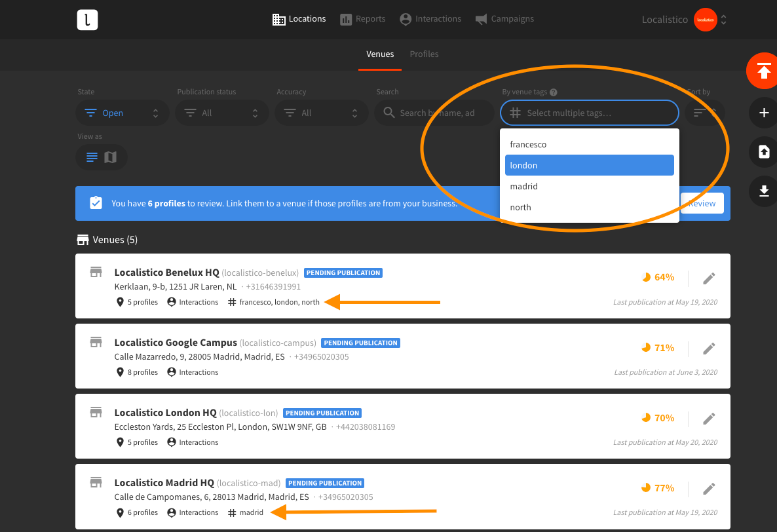Open Localistico Madrid HQ venue

point(164,483)
